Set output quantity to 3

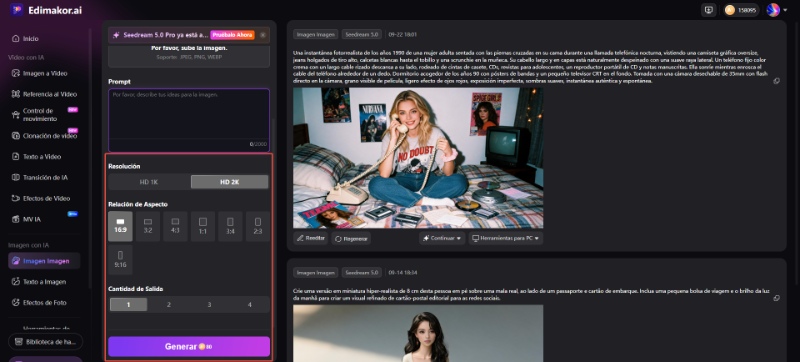click(209, 304)
